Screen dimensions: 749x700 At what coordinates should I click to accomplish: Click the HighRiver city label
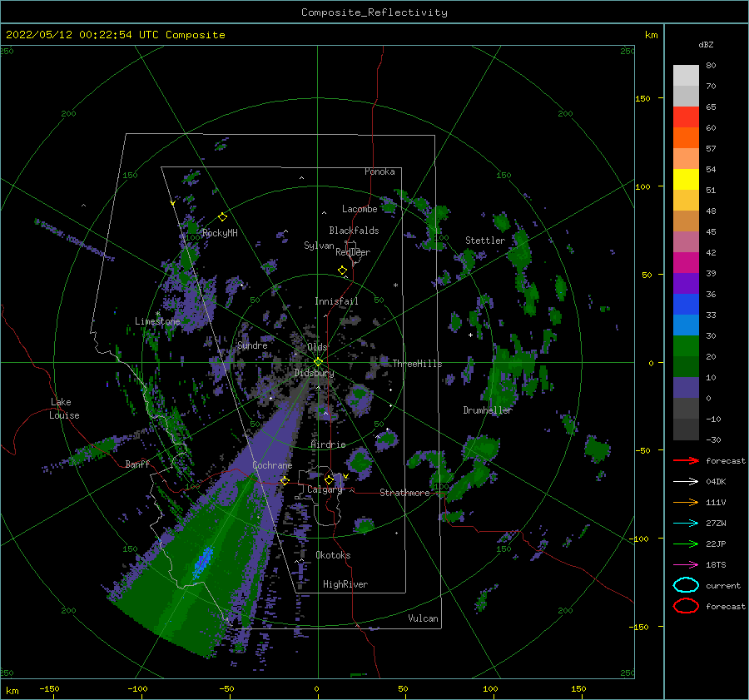click(x=345, y=584)
